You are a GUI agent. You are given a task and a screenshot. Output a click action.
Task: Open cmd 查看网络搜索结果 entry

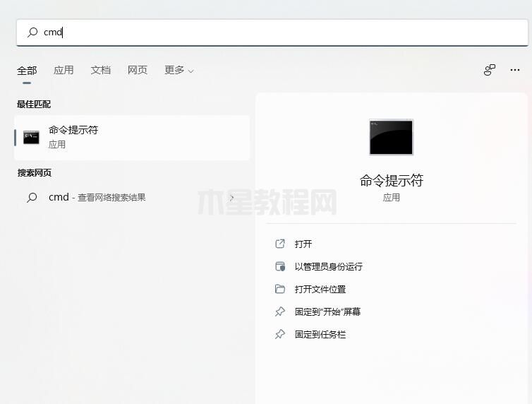132,197
